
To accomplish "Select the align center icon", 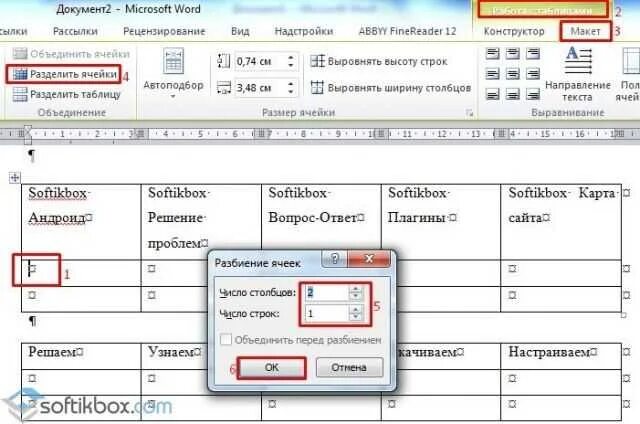I will coord(513,74).
